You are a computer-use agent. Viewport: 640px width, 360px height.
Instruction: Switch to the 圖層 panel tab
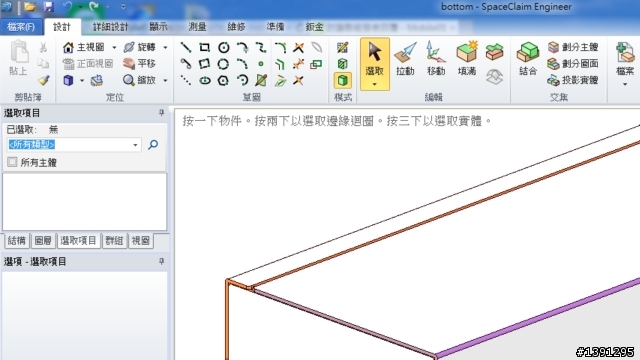tap(43, 240)
